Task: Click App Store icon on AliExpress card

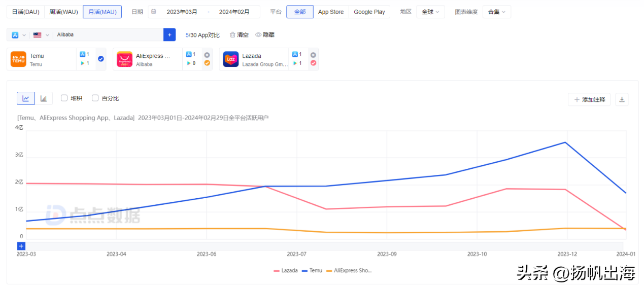Action: [x=189, y=54]
